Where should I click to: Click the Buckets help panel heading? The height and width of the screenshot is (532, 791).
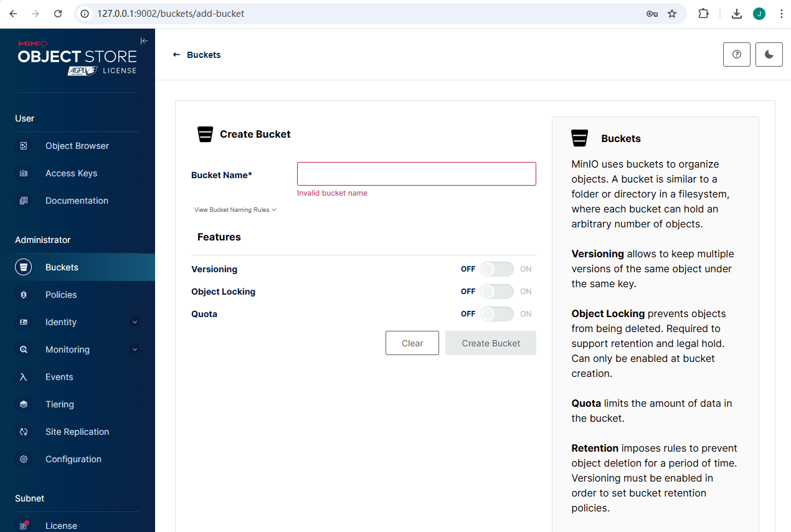(x=621, y=138)
